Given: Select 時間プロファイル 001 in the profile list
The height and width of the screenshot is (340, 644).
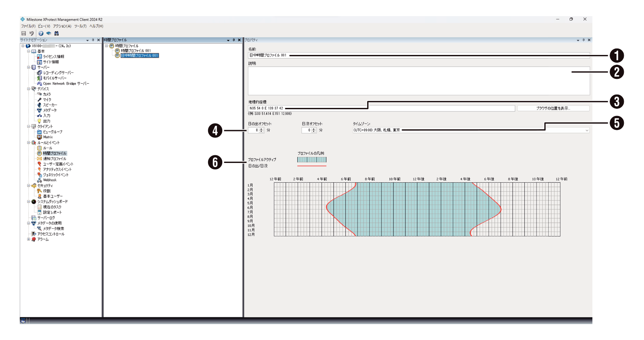Looking at the screenshot, I should 136,51.
